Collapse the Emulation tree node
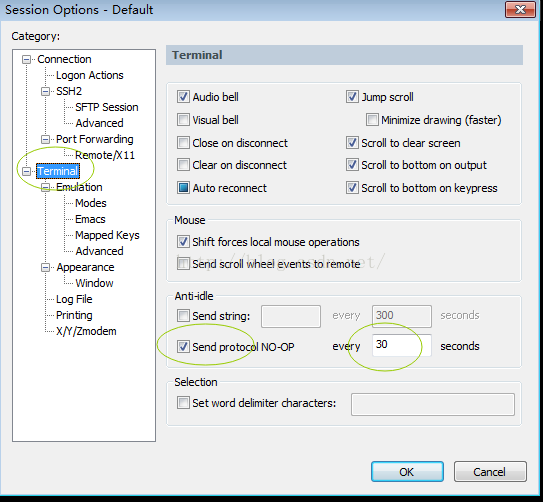The image size is (543, 502). 45,188
